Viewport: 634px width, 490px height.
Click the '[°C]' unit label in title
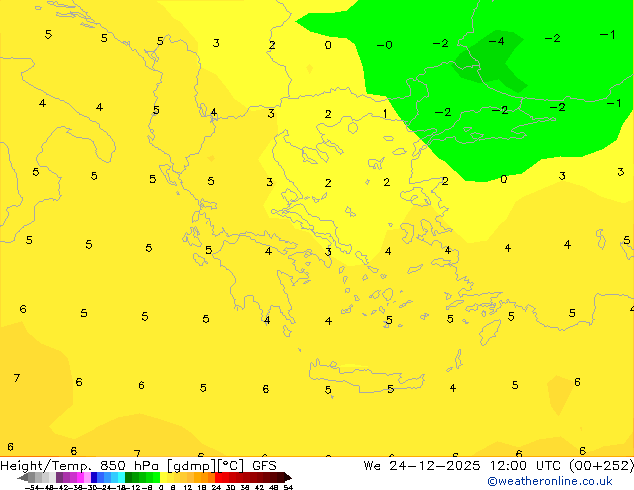[x=231, y=466]
